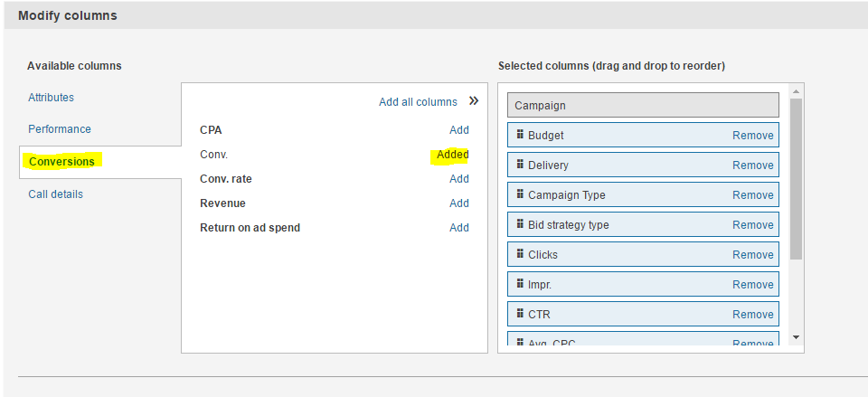Select the Conversions column category

tap(62, 162)
